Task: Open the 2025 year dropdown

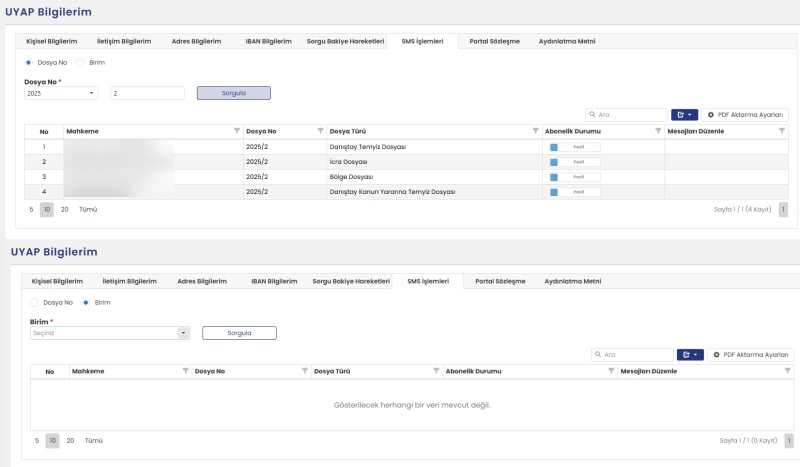Action: tap(61, 93)
